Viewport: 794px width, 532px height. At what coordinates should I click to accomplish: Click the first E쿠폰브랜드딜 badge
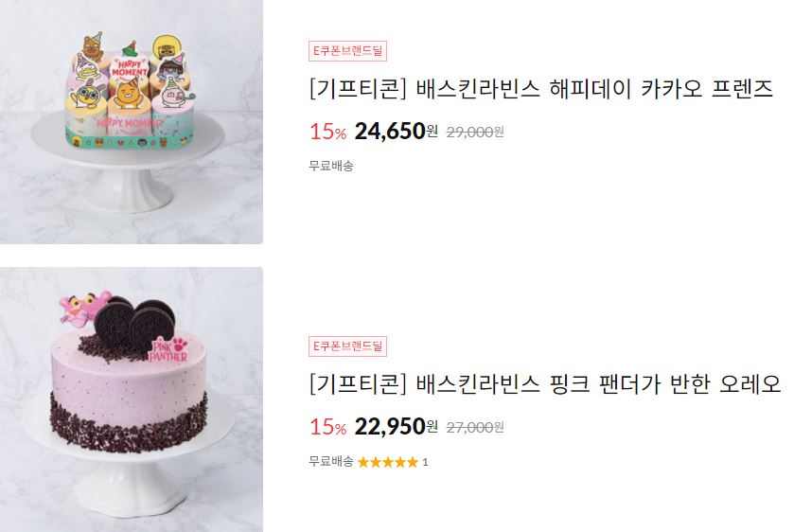point(348,51)
